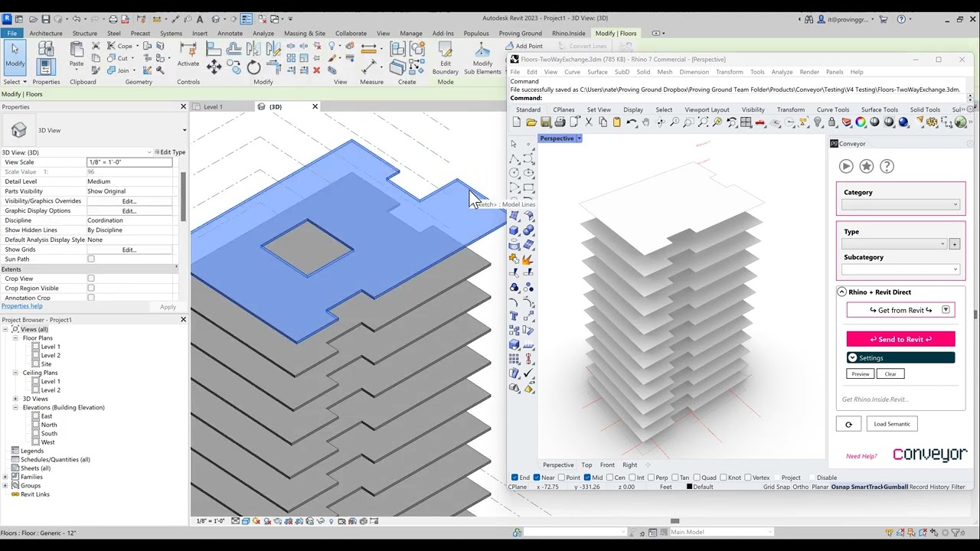Enable Crop View checkbox
Screen dimensions: 980x551
(91, 279)
